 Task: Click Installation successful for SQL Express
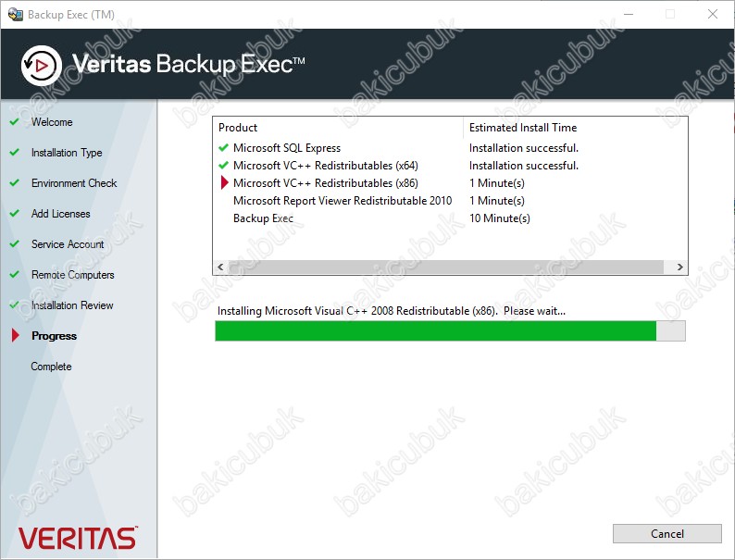524,148
